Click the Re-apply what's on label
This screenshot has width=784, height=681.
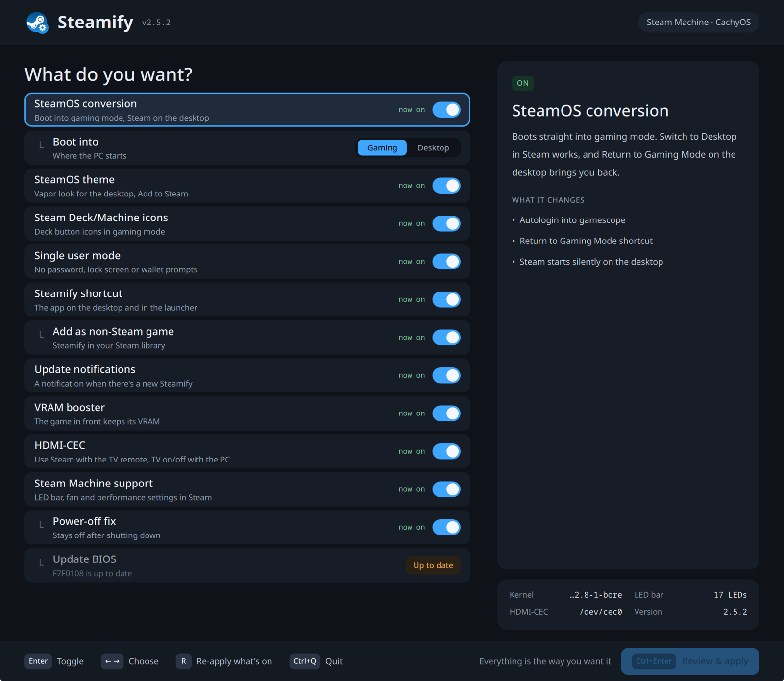(234, 661)
